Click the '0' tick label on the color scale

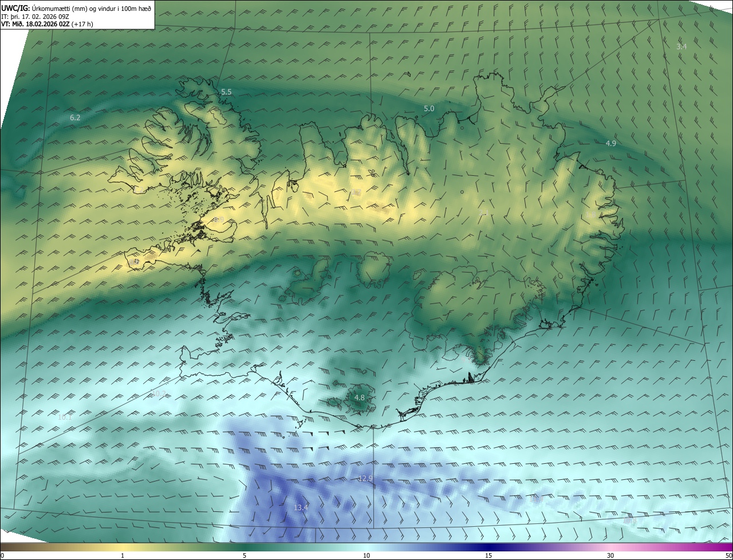[x=2, y=555]
